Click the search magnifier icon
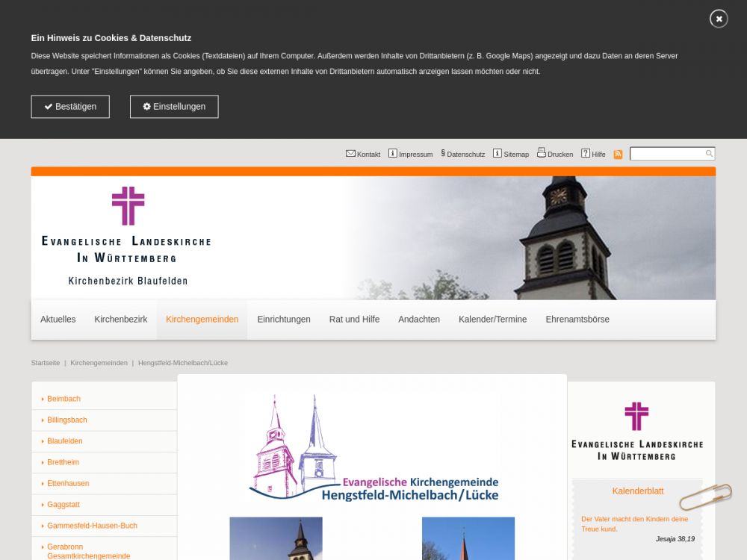Image resolution: width=747 pixels, height=560 pixels. click(x=709, y=154)
